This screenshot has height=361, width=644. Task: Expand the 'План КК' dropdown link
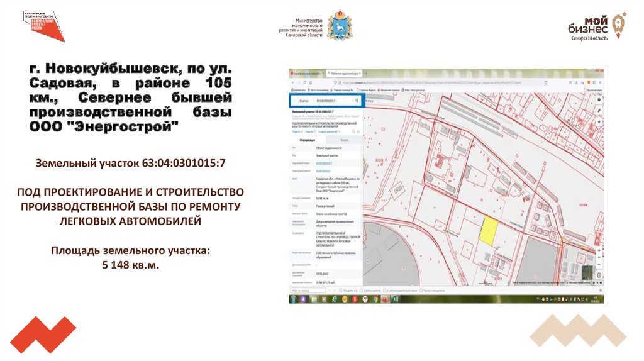click(x=311, y=132)
